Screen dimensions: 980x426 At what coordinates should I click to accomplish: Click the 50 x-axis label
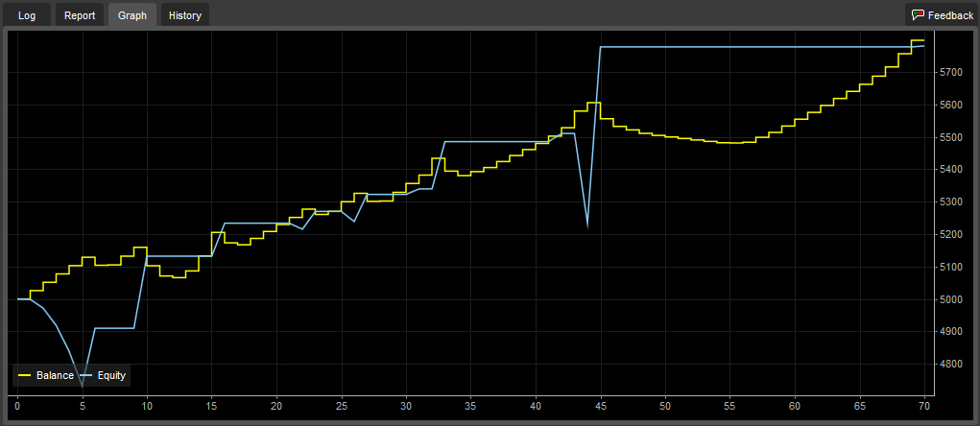point(665,406)
